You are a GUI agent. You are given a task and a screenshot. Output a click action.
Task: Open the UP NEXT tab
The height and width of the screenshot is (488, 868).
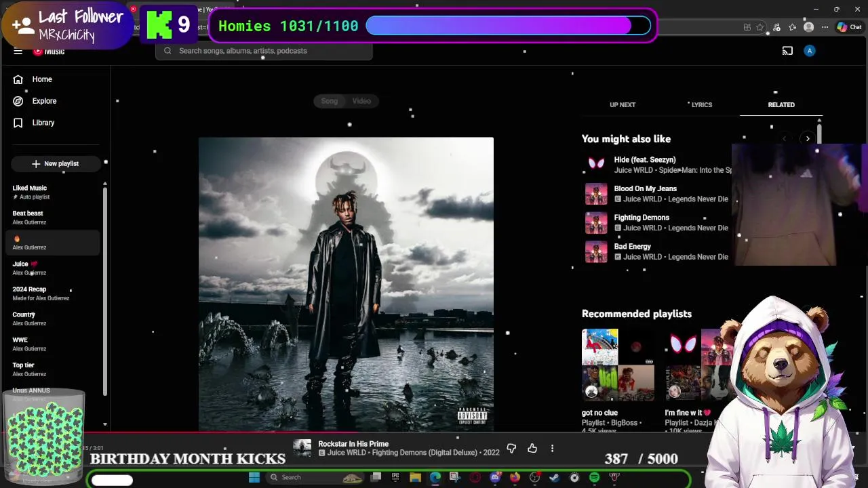[623, 105]
